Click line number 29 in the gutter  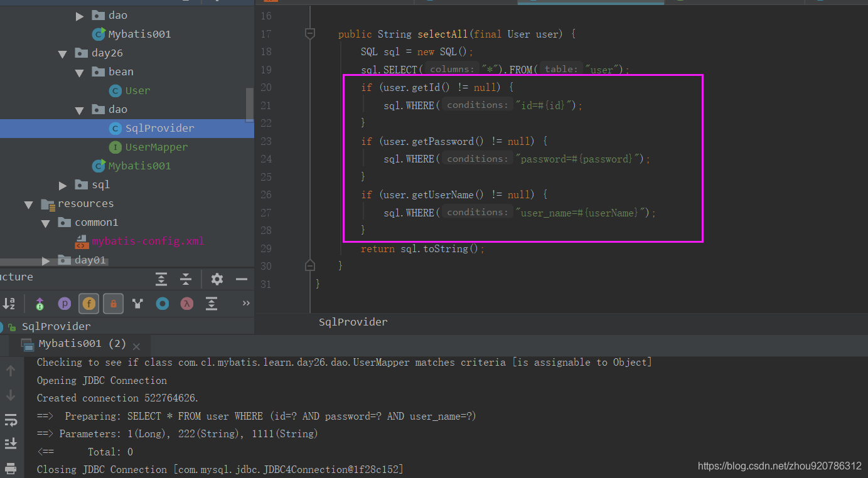click(x=265, y=248)
